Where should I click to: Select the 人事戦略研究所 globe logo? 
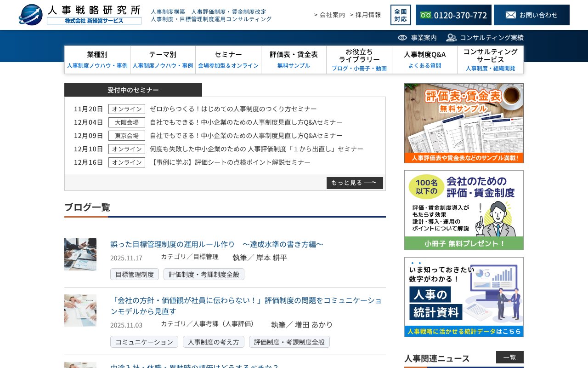(x=30, y=15)
